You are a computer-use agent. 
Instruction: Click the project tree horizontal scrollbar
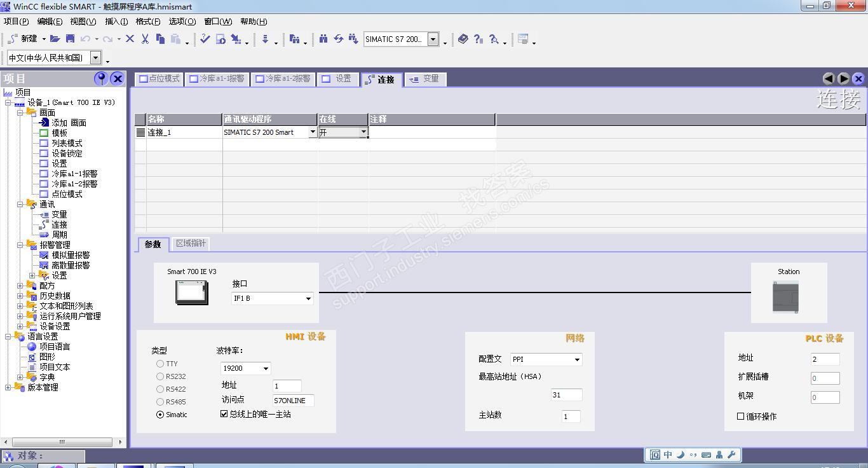pos(62,441)
